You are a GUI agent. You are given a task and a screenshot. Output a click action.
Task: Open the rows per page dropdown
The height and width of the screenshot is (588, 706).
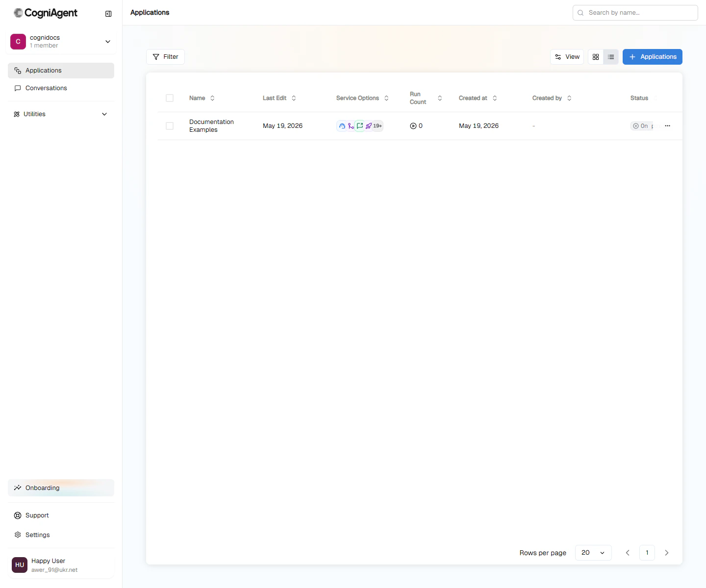(x=593, y=553)
